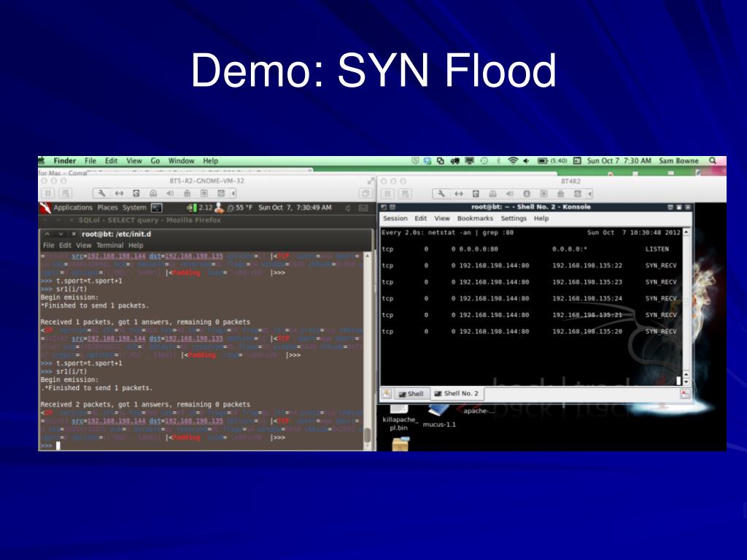The image size is (747, 560).
Task: Open Edit menu in root@bt terminal
Action: coord(65,245)
